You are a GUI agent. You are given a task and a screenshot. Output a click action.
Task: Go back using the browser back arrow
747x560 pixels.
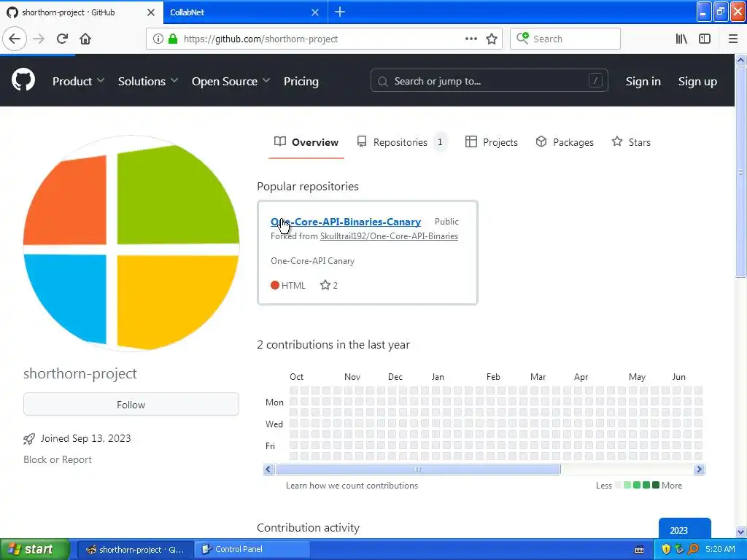15,39
